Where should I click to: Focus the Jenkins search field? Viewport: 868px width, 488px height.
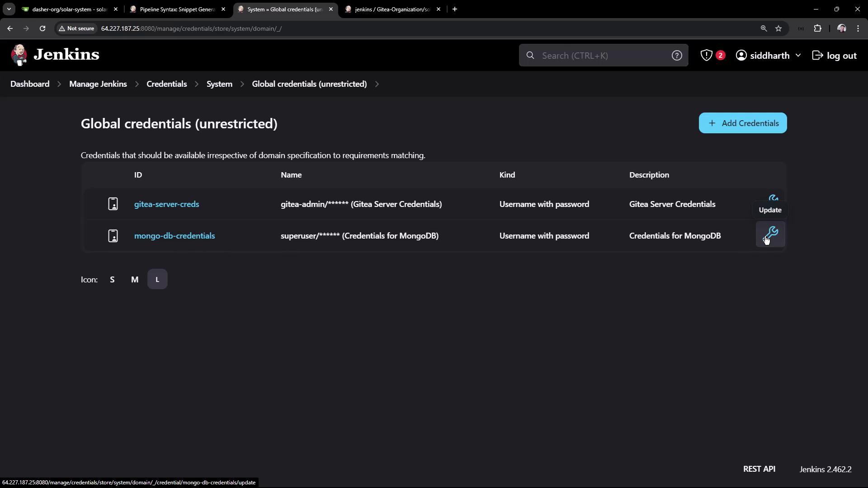tap(601, 55)
